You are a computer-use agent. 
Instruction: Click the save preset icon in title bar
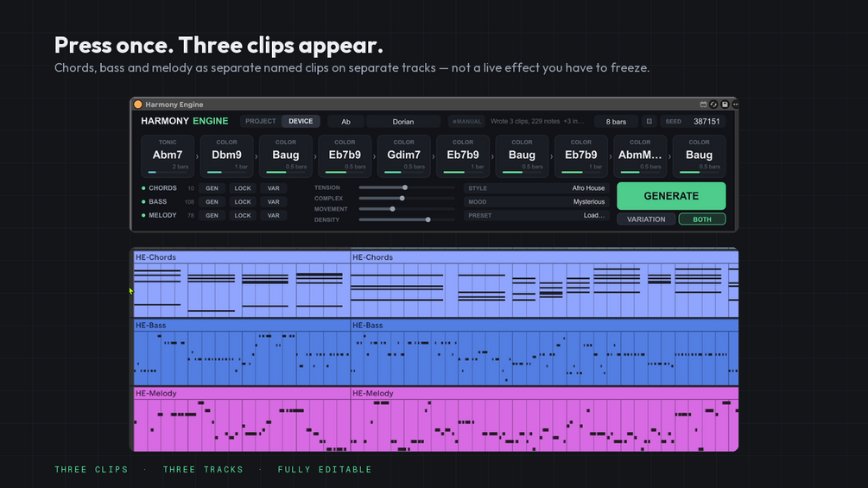[x=725, y=104]
